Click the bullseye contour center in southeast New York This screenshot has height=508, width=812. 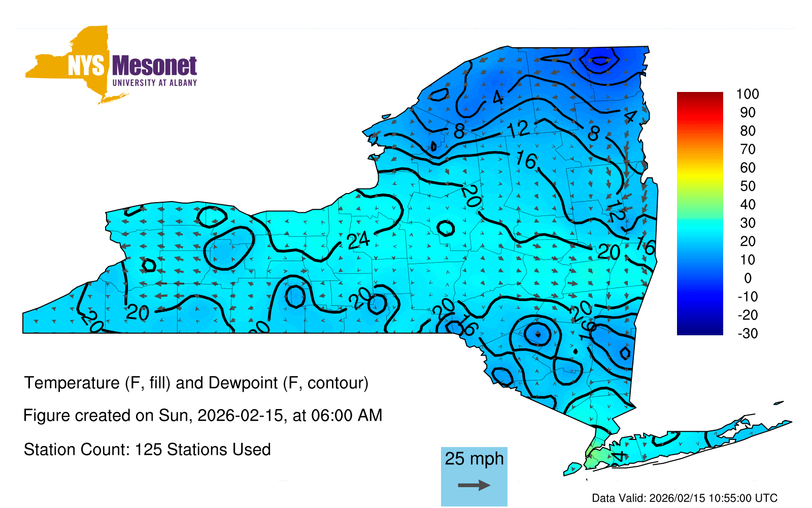[538, 334]
